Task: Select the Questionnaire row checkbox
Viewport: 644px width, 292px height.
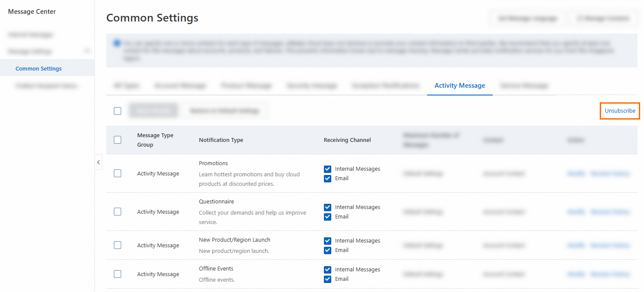Action: [x=117, y=212]
